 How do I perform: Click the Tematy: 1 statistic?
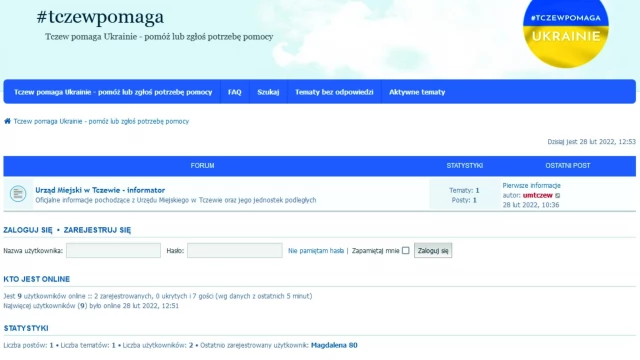(464, 191)
